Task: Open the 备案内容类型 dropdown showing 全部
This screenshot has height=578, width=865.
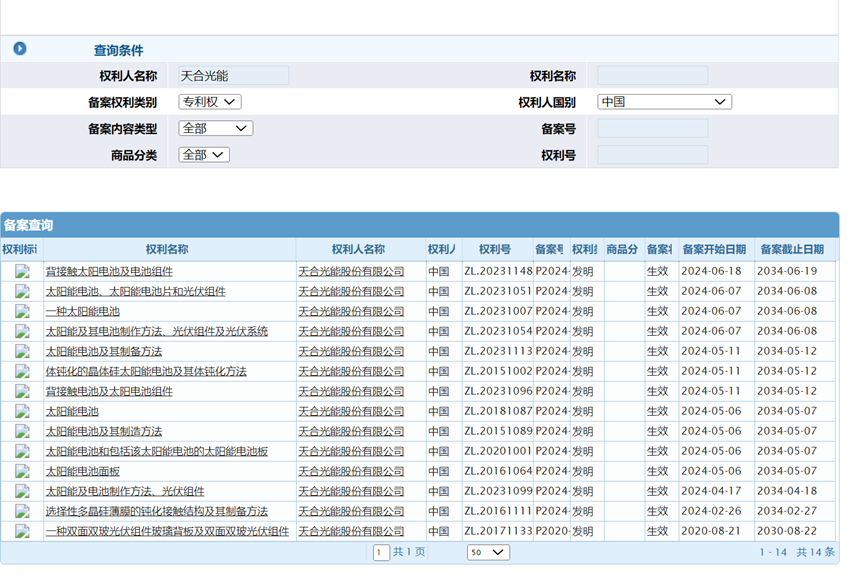Action: [216, 129]
